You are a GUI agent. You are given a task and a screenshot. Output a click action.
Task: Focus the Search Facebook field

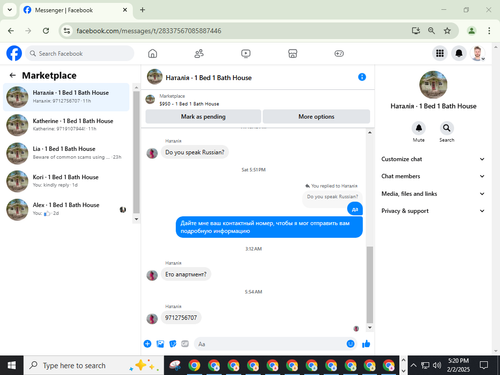80,53
